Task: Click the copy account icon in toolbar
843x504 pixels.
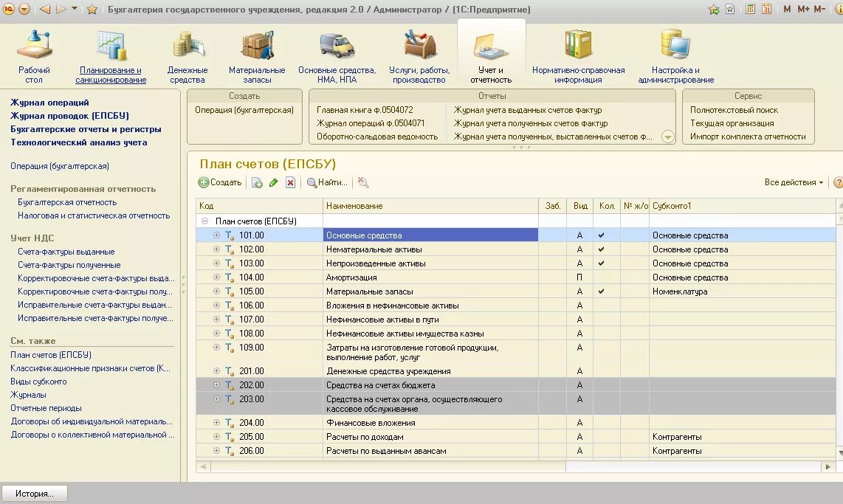Action: pos(257,183)
